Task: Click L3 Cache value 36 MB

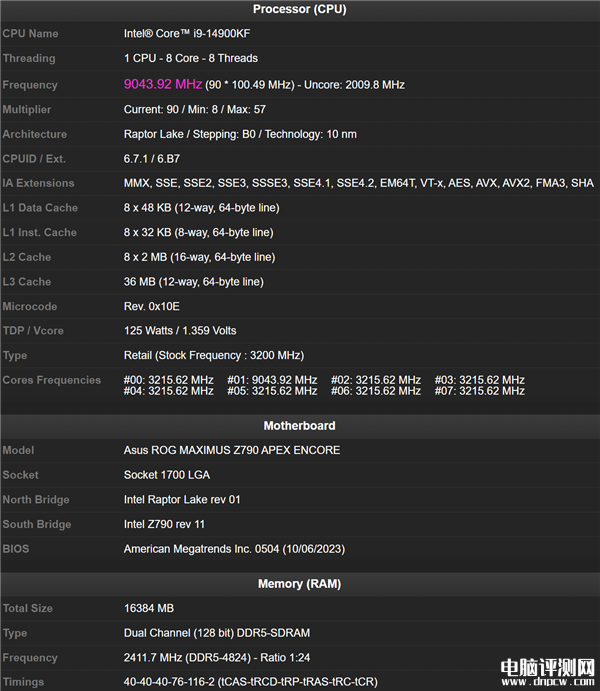Action: (193, 282)
